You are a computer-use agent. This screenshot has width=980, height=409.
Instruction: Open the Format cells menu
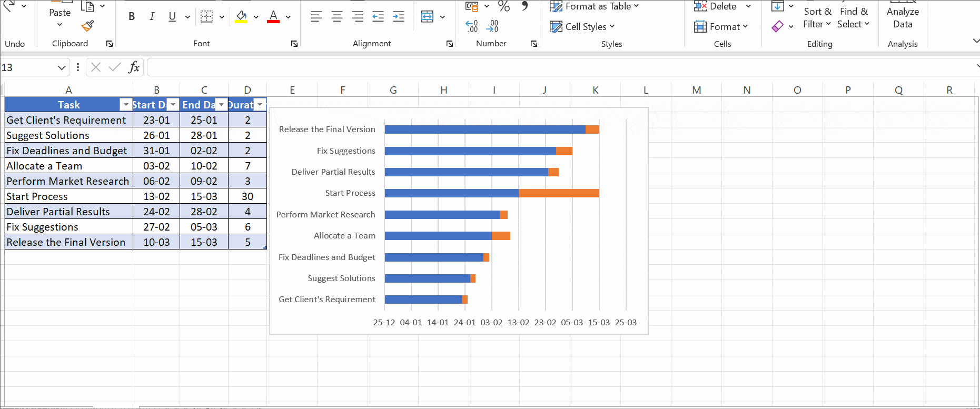pyautogui.click(x=721, y=26)
